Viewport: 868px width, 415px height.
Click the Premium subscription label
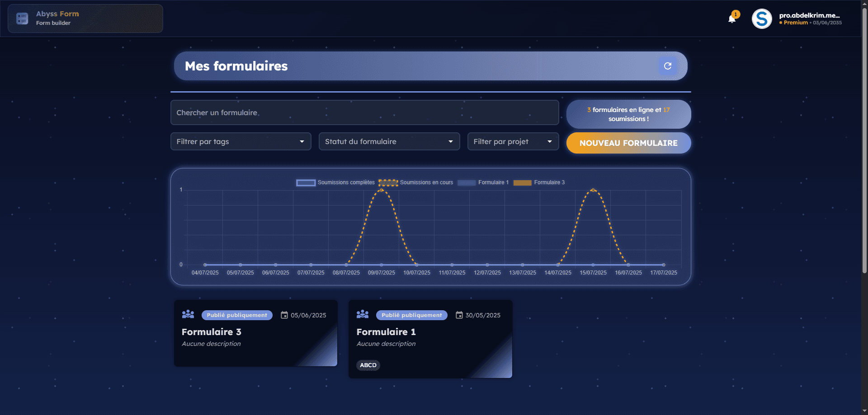tap(796, 23)
